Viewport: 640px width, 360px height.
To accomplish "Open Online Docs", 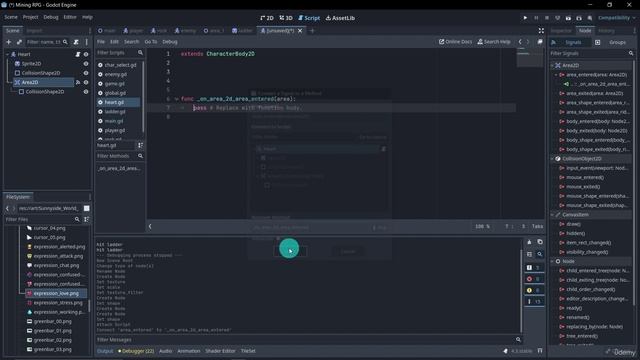I will tap(455, 42).
